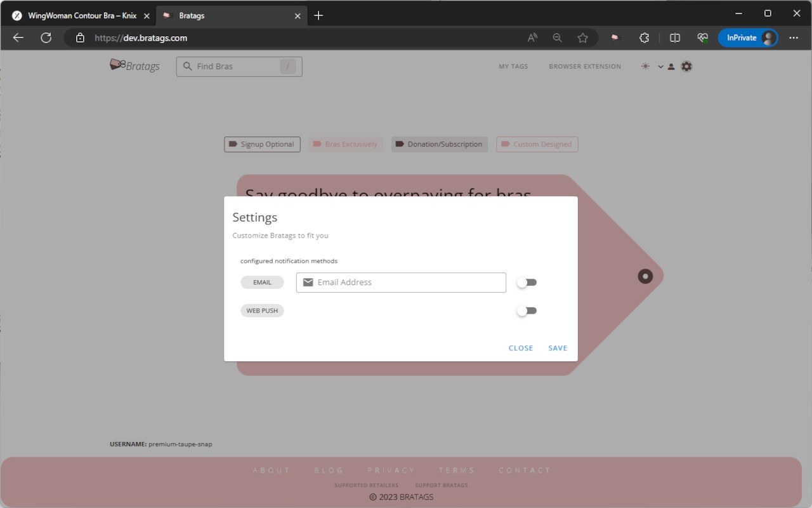Minimize the browser window
The width and height of the screenshot is (812, 508).
tap(738, 13)
